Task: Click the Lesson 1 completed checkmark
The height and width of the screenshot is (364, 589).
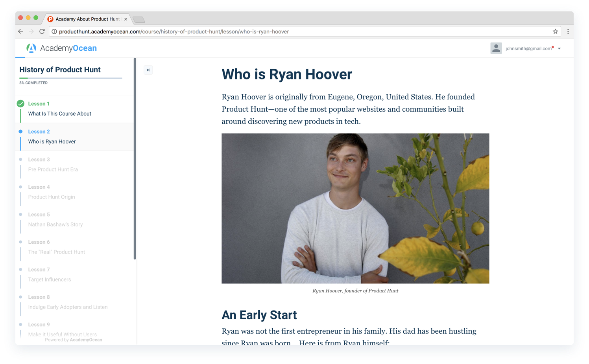Action: (20, 104)
